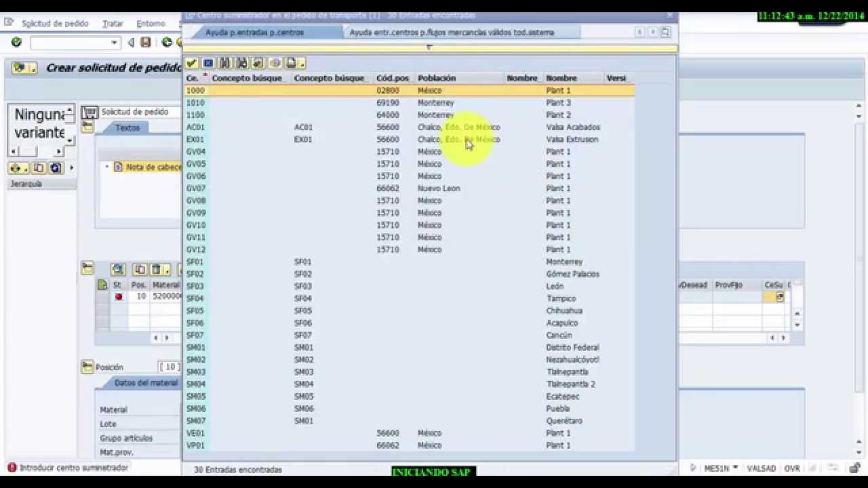This screenshot has height=488, width=868.
Task: Open the Entorno menu
Action: click(x=151, y=23)
